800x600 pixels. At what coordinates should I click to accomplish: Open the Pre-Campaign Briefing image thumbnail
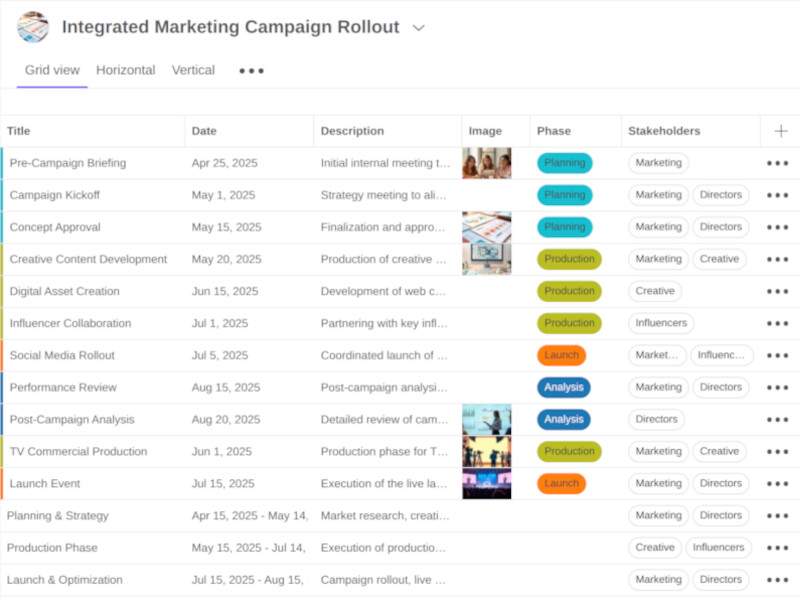[x=486, y=163]
